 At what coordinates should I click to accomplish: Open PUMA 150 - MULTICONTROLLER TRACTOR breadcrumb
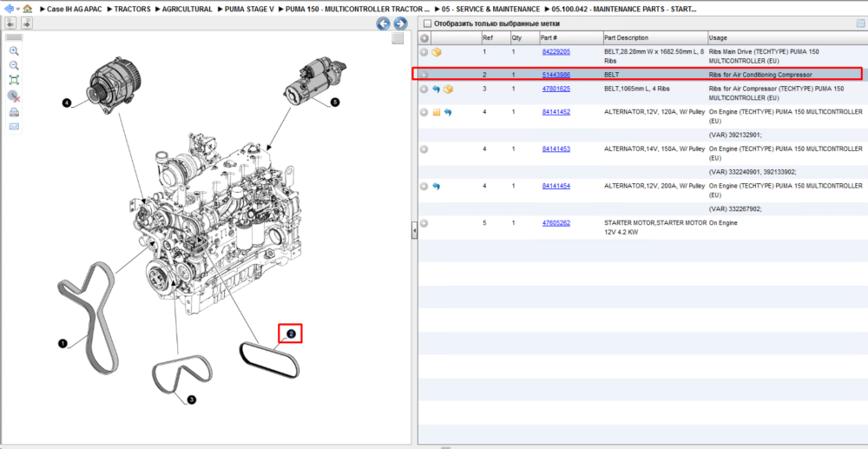point(357,10)
